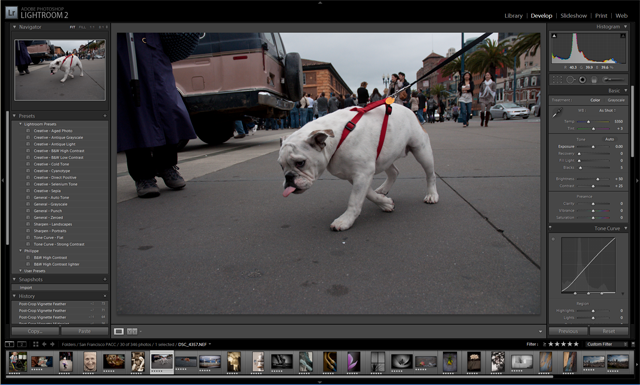This screenshot has width=640, height=385.
Task: Toggle shadow clipping indicator in Histogram
Action: tap(554, 36)
